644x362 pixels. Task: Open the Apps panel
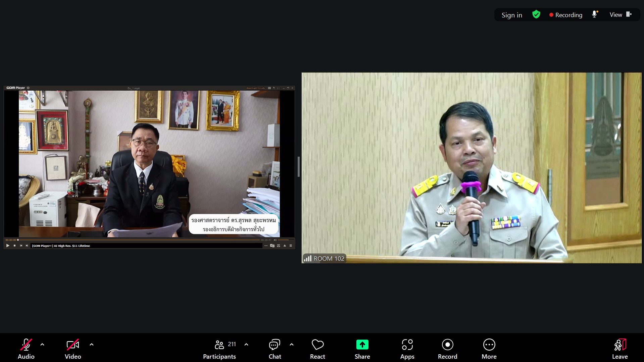tap(407, 349)
